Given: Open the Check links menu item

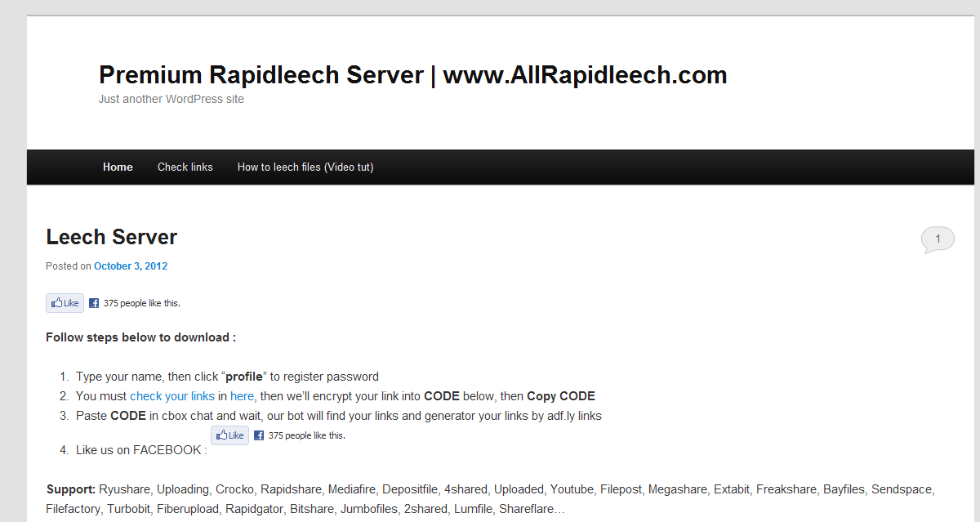Looking at the screenshot, I should click(x=185, y=167).
